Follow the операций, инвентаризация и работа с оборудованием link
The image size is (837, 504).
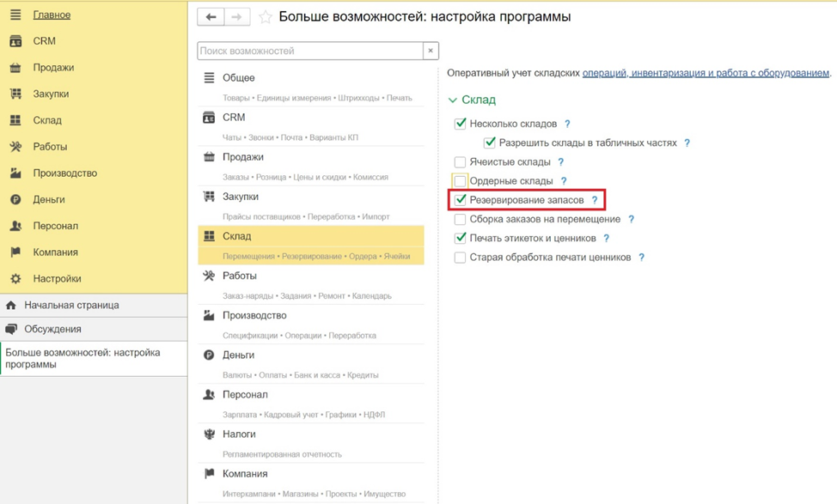tap(706, 73)
